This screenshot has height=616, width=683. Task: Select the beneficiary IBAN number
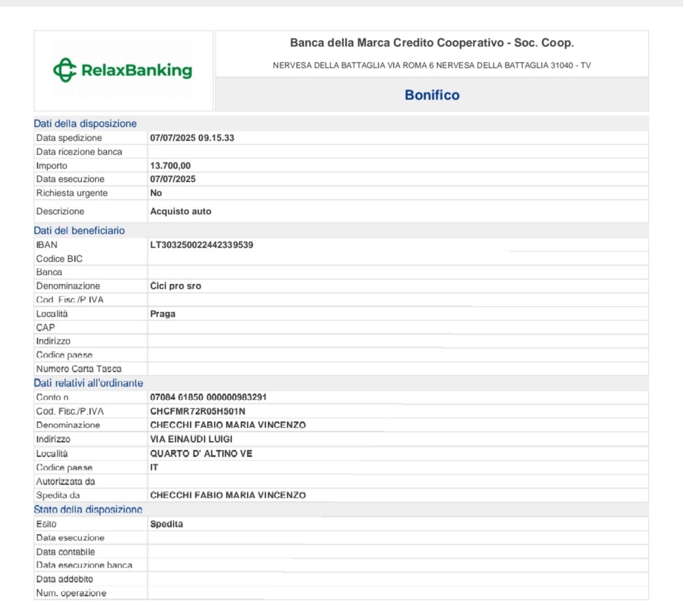(x=201, y=245)
